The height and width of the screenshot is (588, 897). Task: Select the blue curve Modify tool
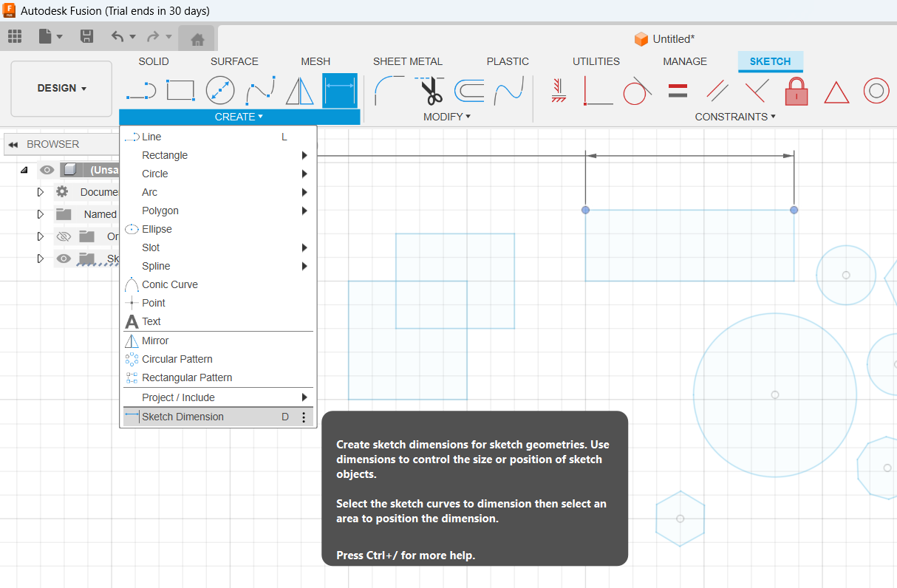click(x=509, y=91)
